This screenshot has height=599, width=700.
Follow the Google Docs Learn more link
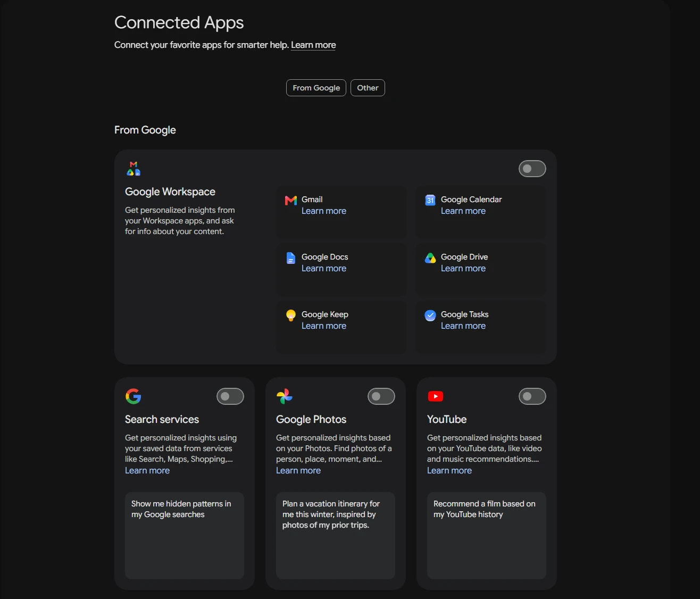pyautogui.click(x=324, y=268)
